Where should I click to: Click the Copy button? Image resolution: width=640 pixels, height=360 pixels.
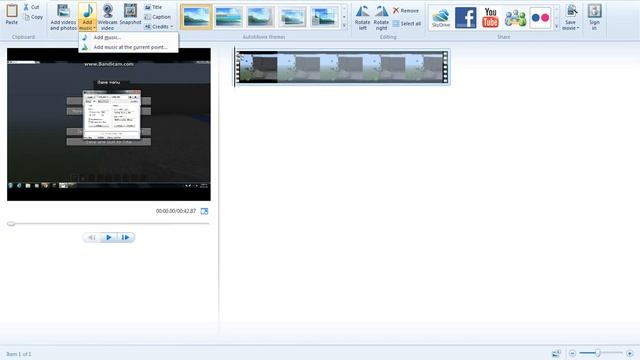click(33, 17)
